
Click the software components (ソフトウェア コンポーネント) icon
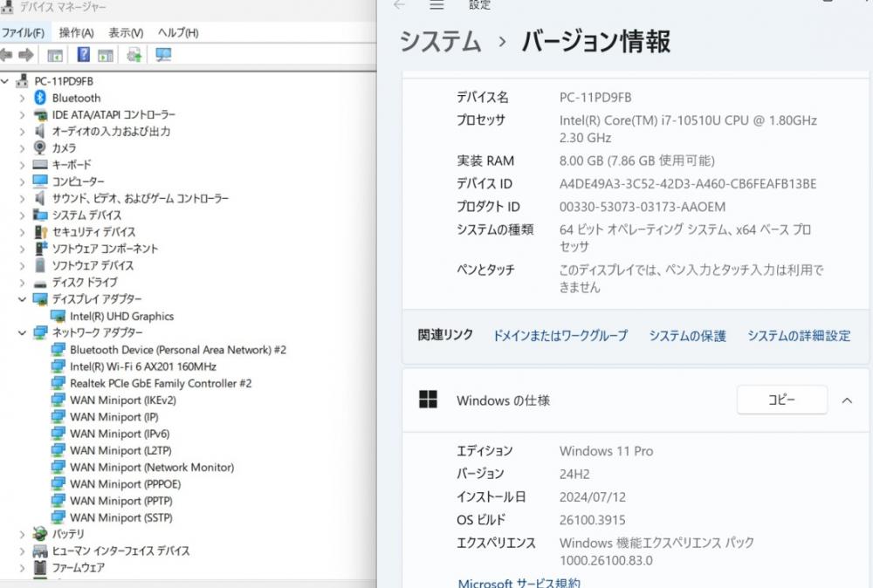click(41, 248)
